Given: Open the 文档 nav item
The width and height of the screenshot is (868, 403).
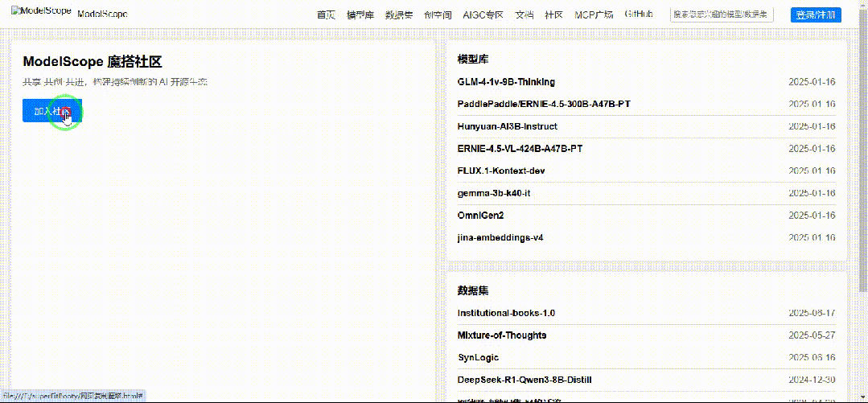Looking at the screenshot, I should pyautogui.click(x=525, y=15).
